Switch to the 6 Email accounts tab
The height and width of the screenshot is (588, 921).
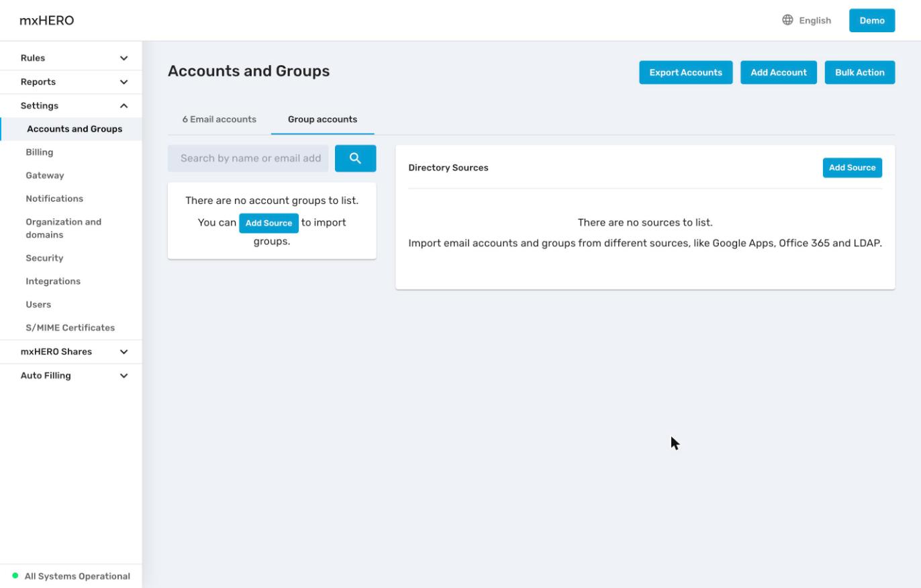pyautogui.click(x=219, y=119)
